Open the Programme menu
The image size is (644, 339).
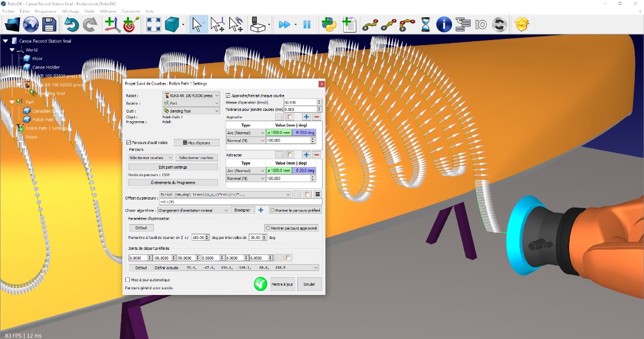point(46,11)
